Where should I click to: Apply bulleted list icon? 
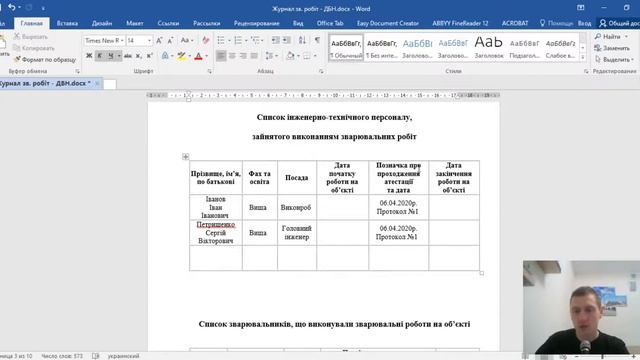(221, 40)
